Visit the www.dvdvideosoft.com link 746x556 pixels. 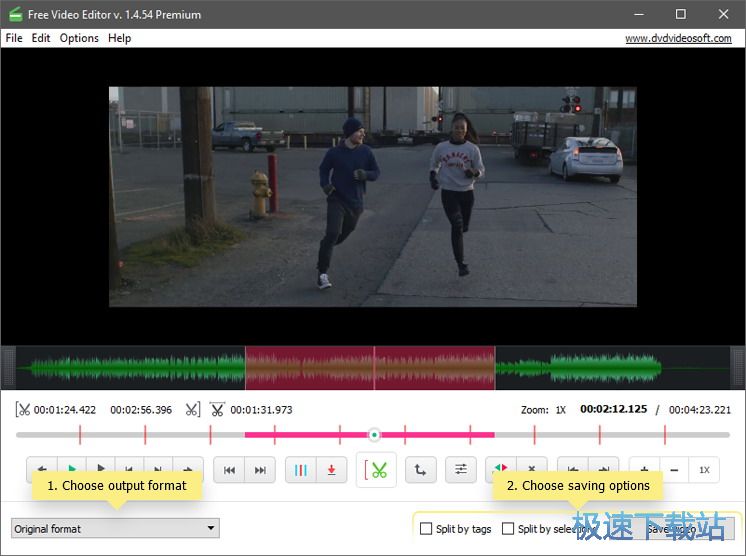(x=678, y=38)
